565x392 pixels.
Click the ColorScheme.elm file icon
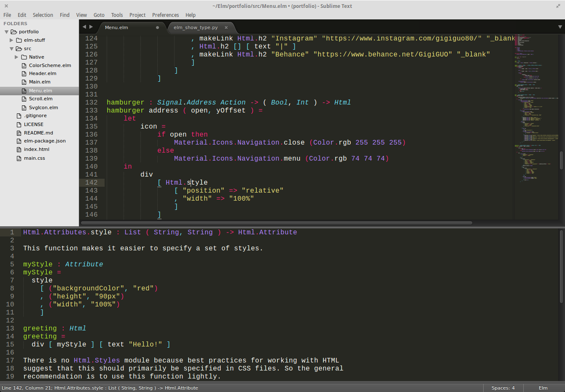click(24, 65)
